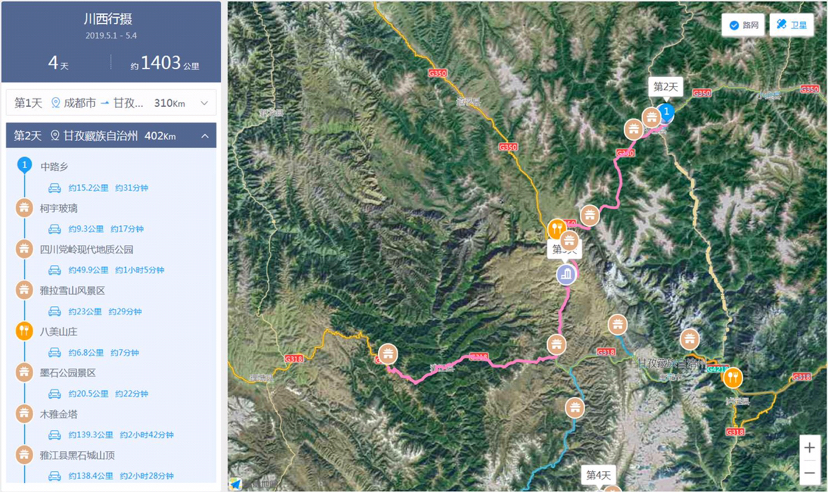This screenshot has width=828, height=492.
Task: Zoom in with the plus button
Action: click(810, 448)
